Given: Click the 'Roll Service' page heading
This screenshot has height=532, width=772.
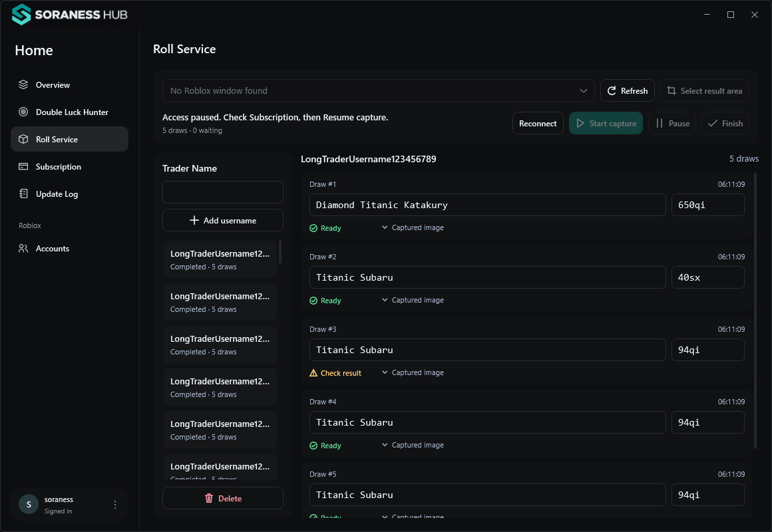Looking at the screenshot, I should (184, 49).
